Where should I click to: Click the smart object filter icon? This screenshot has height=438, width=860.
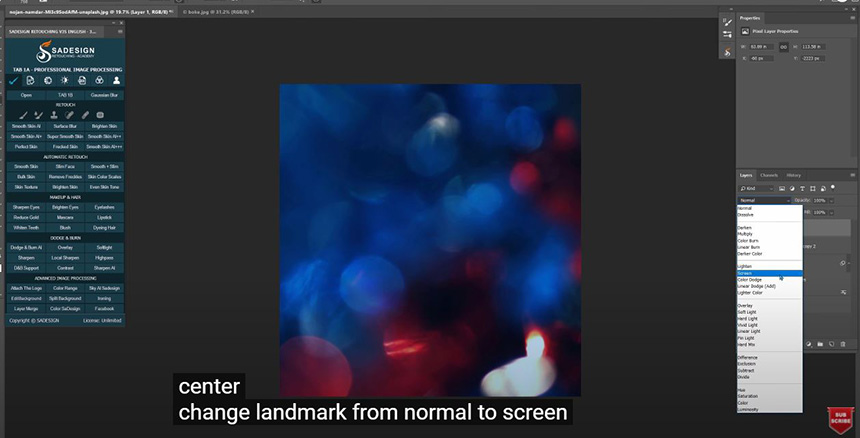(823, 189)
